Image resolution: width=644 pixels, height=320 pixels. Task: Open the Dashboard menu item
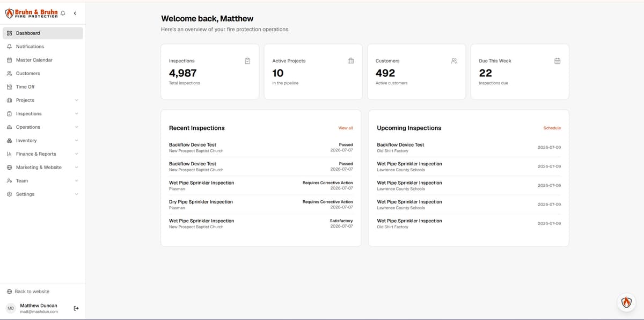[x=43, y=33]
